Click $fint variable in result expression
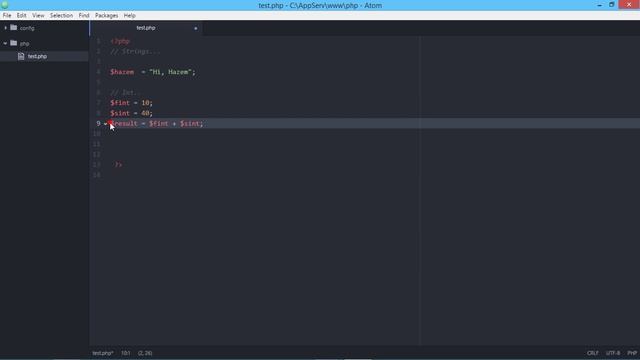 pyautogui.click(x=159, y=123)
